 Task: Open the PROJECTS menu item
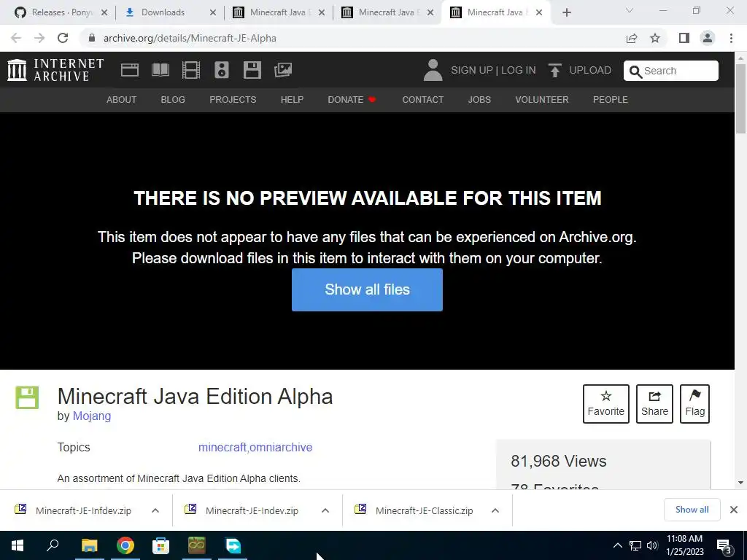pyautogui.click(x=233, y=99)
